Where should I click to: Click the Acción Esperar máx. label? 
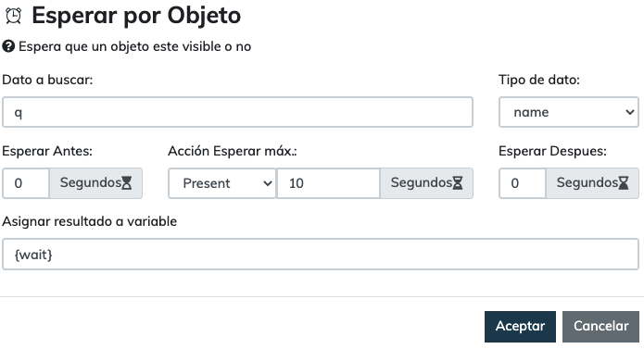233,151
